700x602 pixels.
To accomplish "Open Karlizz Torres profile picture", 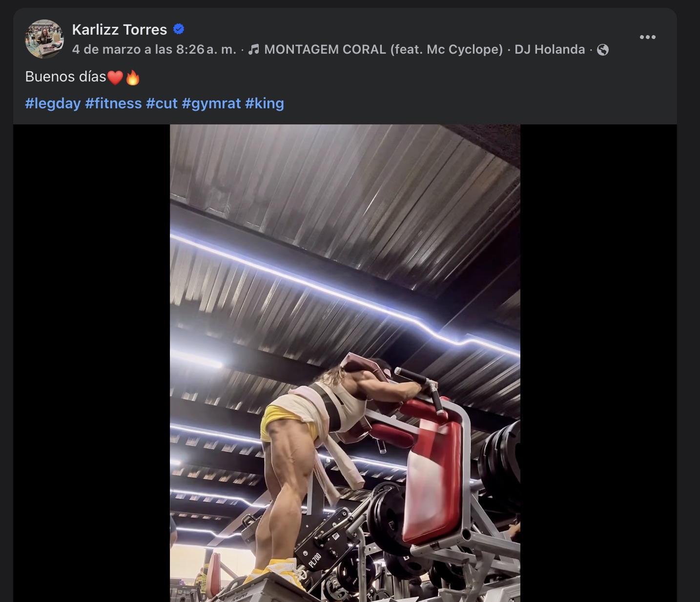I will (44, 39).
